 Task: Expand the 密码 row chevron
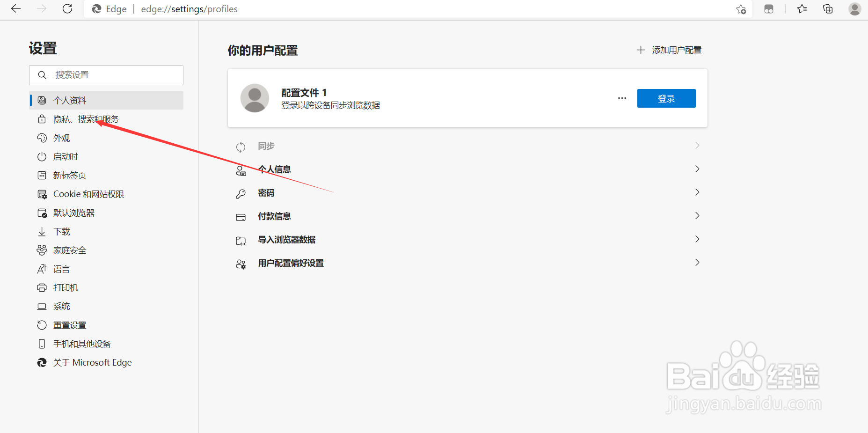[697, 192]
